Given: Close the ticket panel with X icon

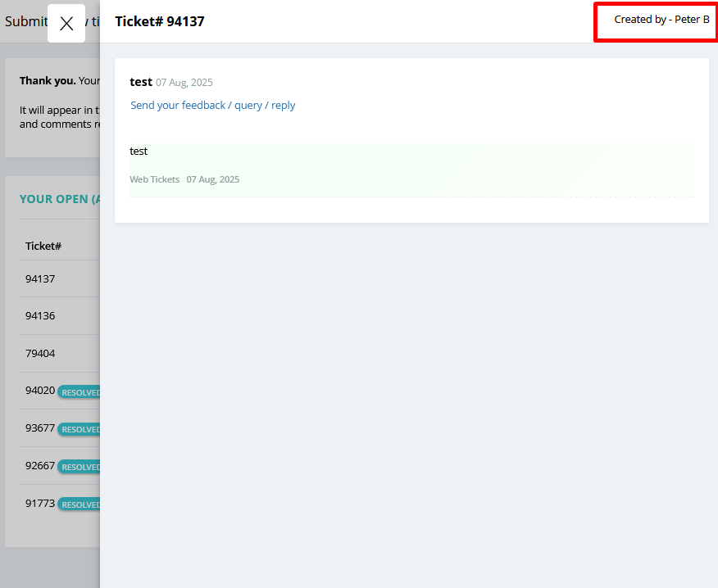Looking at the screenshot, I should click(x=66, y=23).
